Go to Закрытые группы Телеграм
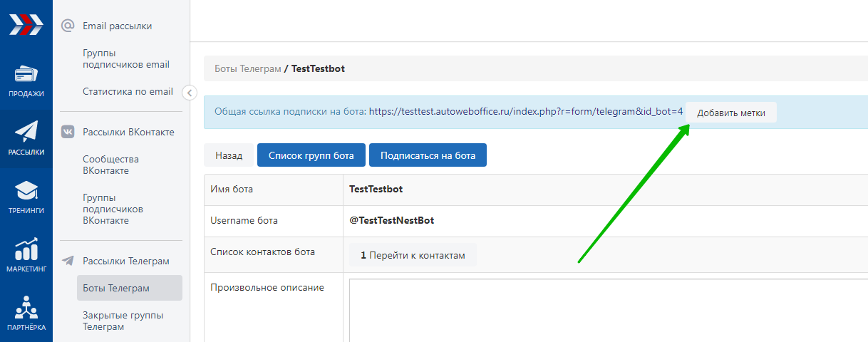868x342 pixels. (123, 321)
